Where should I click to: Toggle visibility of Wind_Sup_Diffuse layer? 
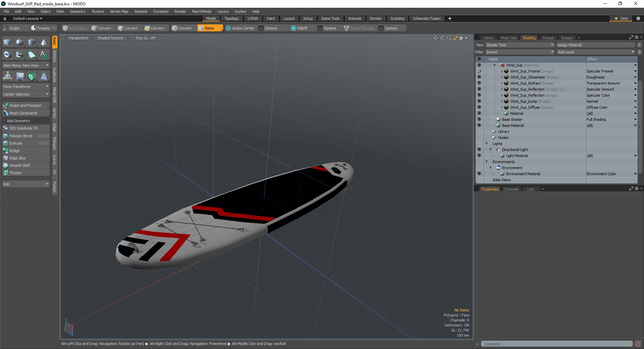(479, 107)
